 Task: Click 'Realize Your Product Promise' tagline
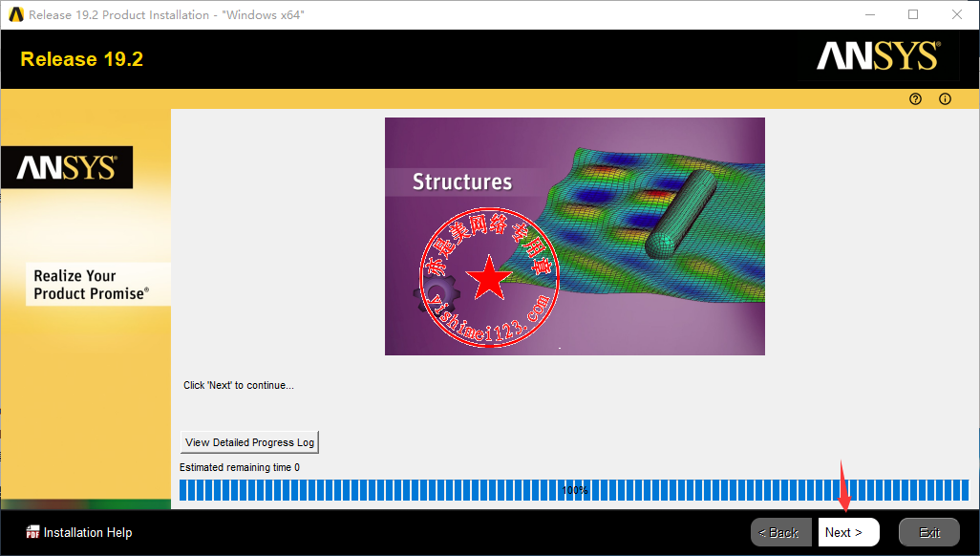pos(92,285)
